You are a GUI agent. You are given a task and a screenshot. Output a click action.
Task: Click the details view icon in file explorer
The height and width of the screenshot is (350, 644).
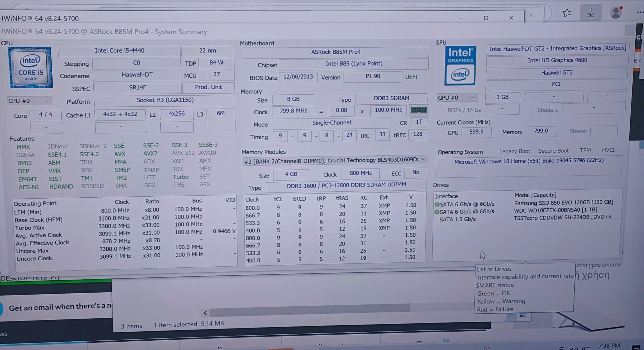[x=512, y=316]
